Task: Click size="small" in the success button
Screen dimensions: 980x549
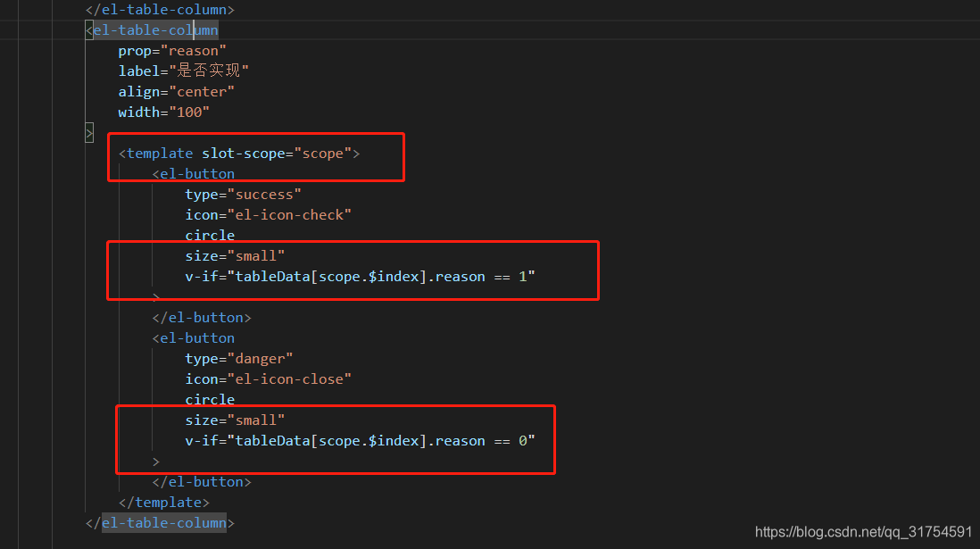Action: point(235,255)
